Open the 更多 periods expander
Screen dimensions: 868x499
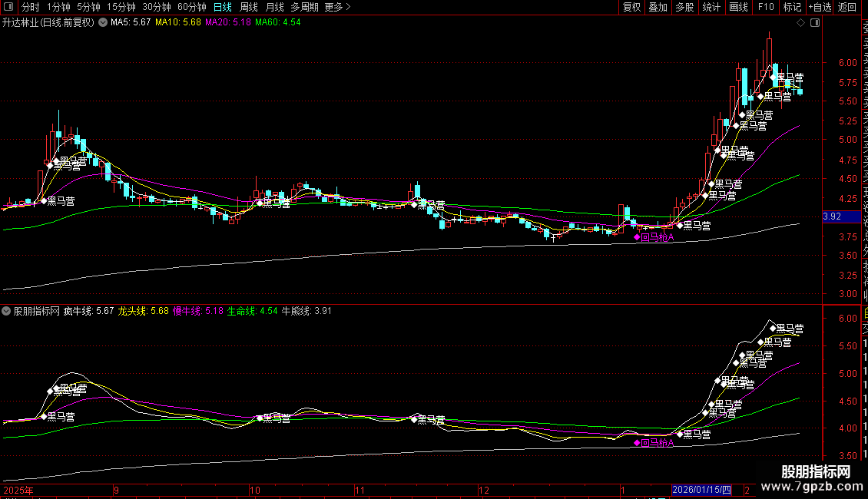[x=337, y=8]
